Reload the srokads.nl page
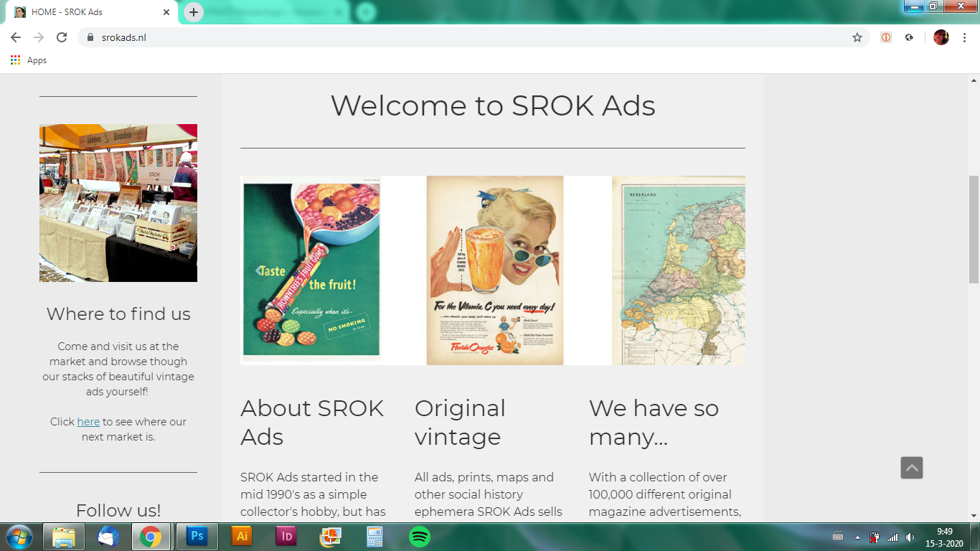Image resolution: width=980 pixels, height=551 pixels. [62, 37]
